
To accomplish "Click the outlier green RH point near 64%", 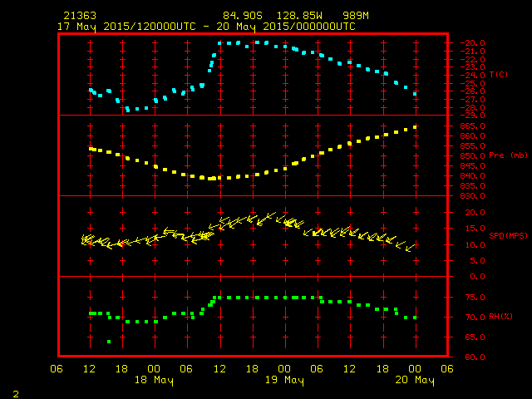I will click(x=109, y=342).
